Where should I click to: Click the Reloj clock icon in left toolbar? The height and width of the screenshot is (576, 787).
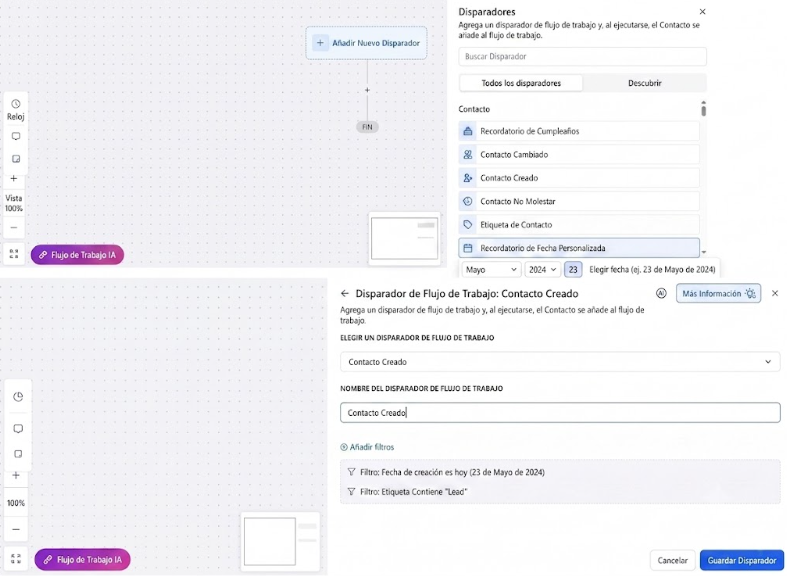[x=16, y=104]
